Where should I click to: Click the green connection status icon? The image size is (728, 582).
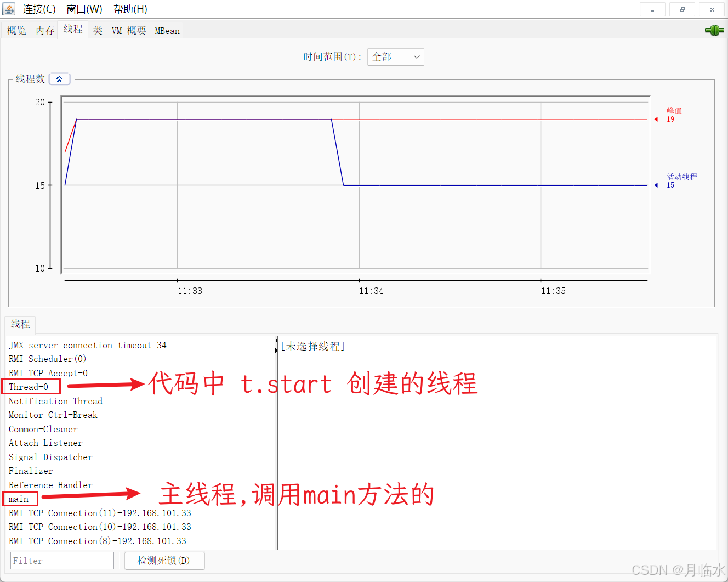(714, 30)
